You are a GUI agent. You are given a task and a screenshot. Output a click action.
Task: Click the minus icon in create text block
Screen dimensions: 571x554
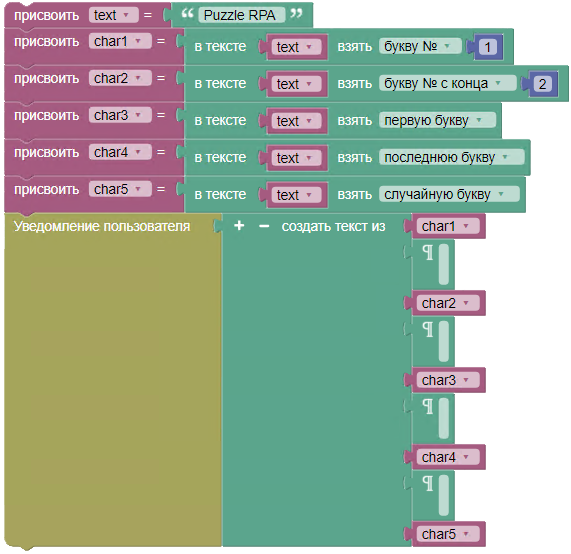pyautogui.click(x=264, y=226)
